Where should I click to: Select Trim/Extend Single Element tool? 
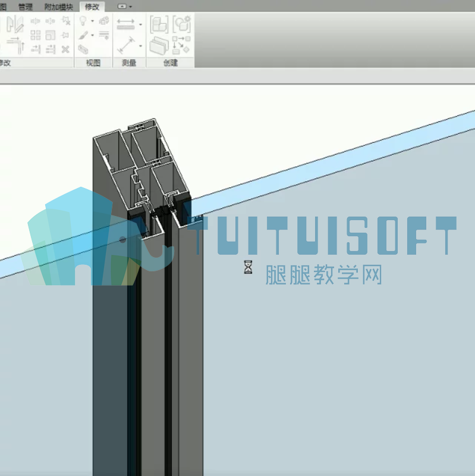pos(36,49)
